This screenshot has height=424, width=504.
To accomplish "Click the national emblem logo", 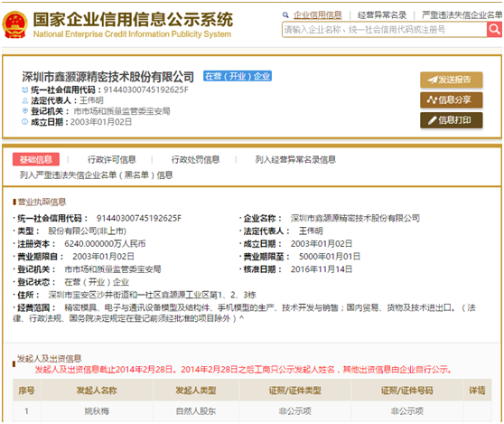I will (14, 24).
